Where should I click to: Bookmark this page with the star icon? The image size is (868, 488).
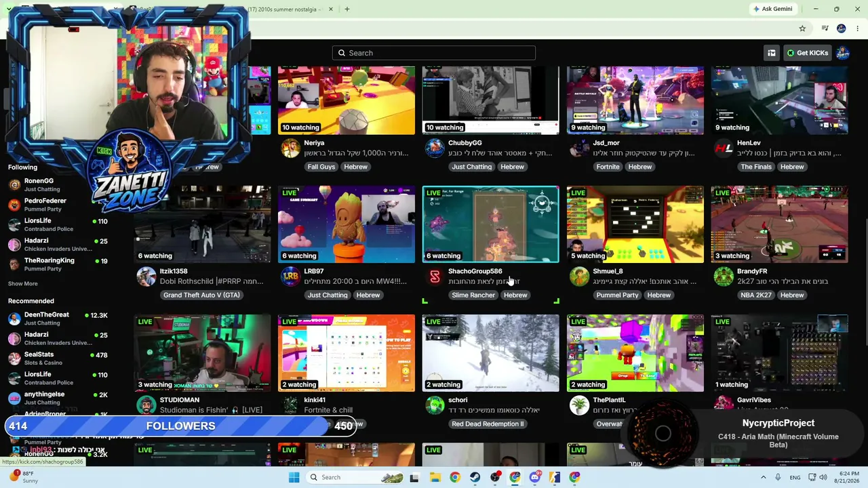[x=802, y=28]
